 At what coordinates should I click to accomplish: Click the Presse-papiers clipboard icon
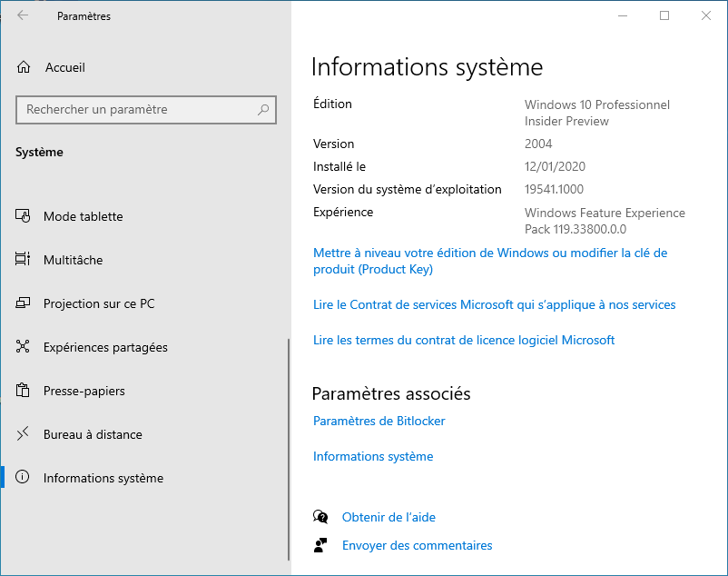click(x=23, y=390)
